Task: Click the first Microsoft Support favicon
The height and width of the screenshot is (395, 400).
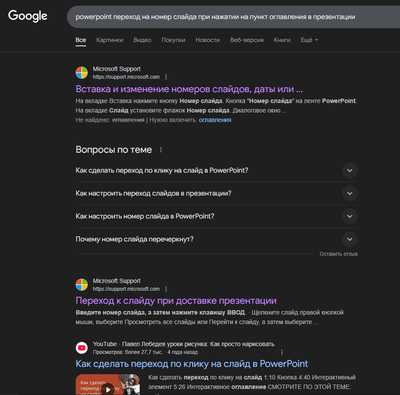Action: tap(82, 73)
